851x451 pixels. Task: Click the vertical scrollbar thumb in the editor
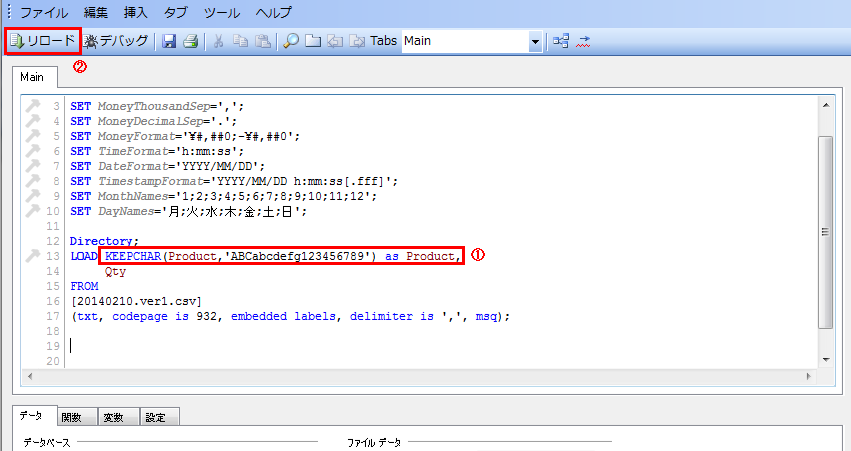tap(825, 232)
